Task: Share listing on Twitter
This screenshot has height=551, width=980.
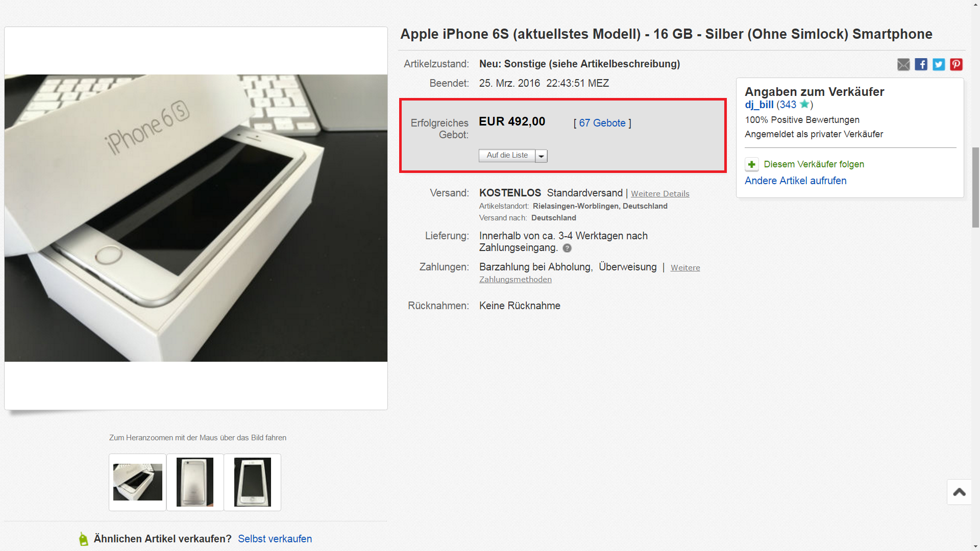Action: coord(939,64)
